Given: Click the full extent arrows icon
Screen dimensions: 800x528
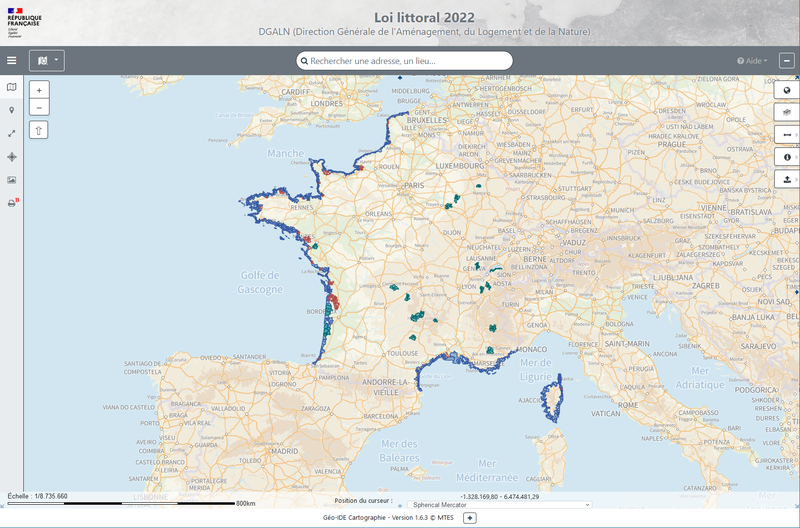Looking at the screenshot, I should click(x=12, y=133).
